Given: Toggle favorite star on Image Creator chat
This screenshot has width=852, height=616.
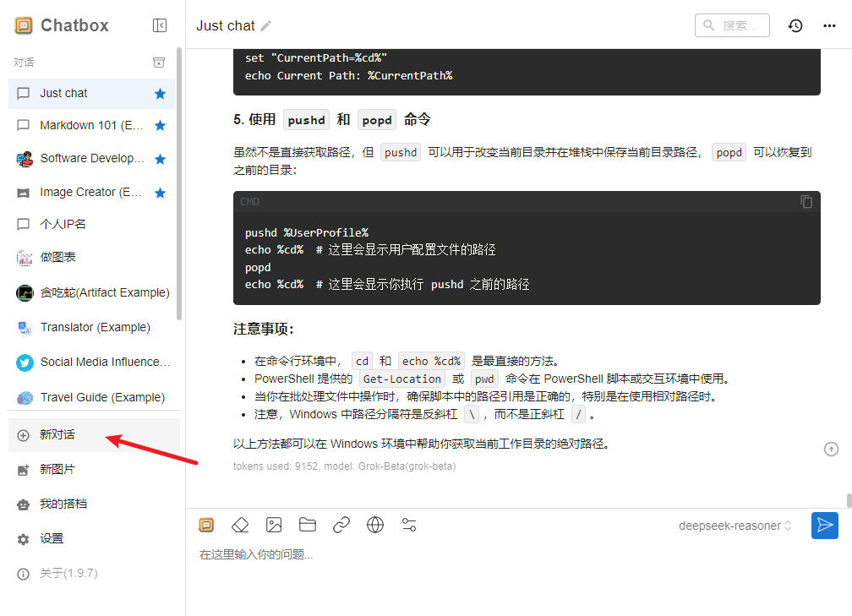Looking at the screenshot, I should (160, 192).
